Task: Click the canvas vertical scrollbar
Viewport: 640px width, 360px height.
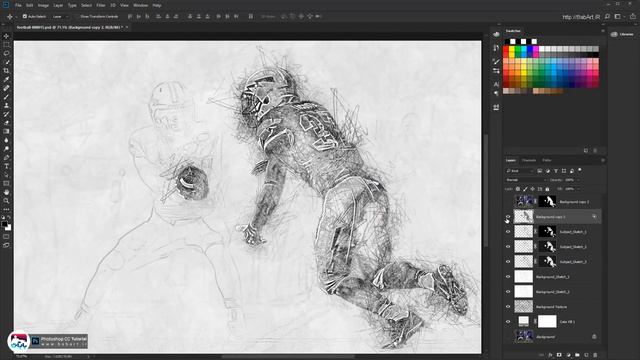Action: pos(486,191)
